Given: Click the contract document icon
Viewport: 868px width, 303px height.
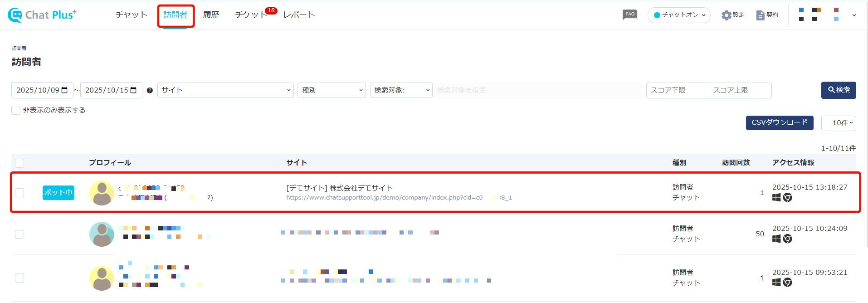Looking at the screenshot, I should tap(761, 15).
